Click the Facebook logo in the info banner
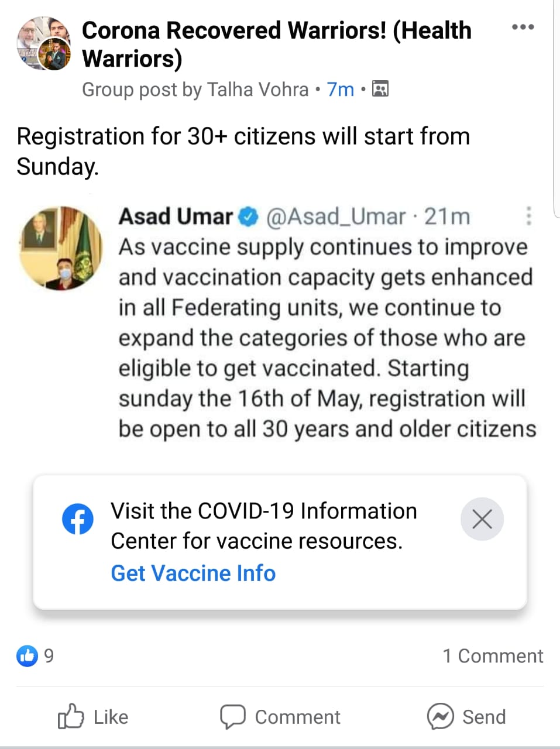The image size is (560, 749). (77, 518)
